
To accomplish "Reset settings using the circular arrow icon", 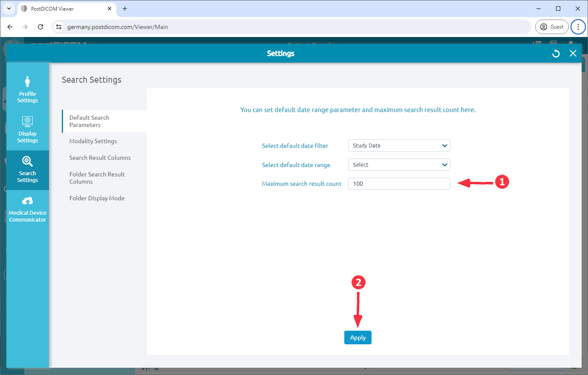I will (556, 53).
